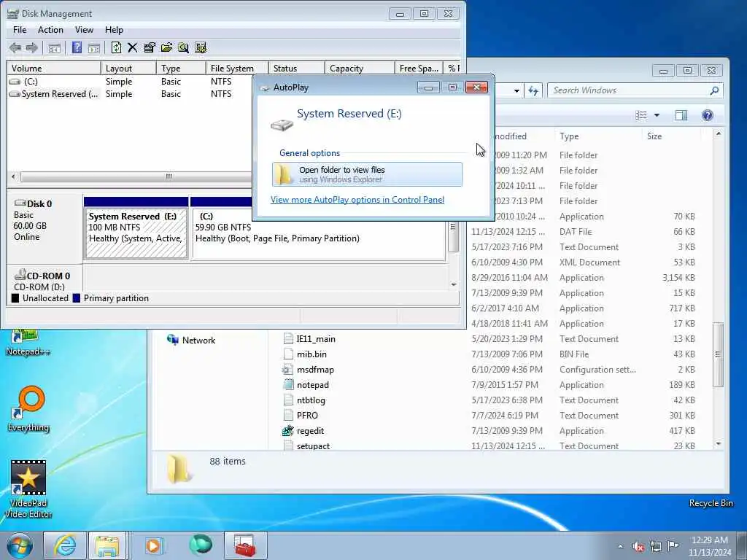747x560 pixels.
Task: Open the Properties toolbar icon in Disk Management
Action: pyautogui.click(x=150, y=47)
